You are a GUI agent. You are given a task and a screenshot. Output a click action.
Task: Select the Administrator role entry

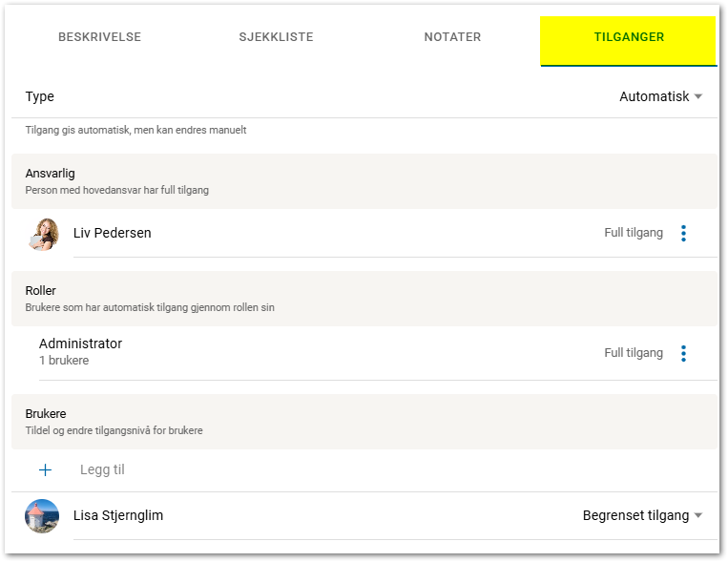coord(80,343)
